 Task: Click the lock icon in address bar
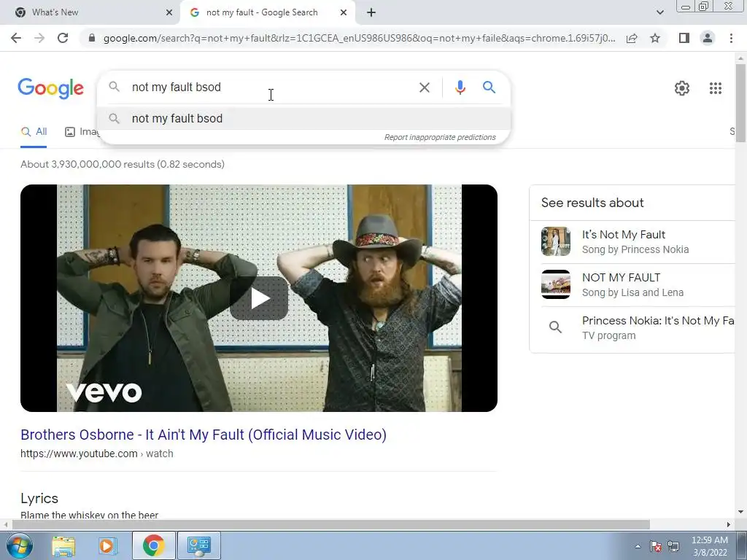(92, 38)
